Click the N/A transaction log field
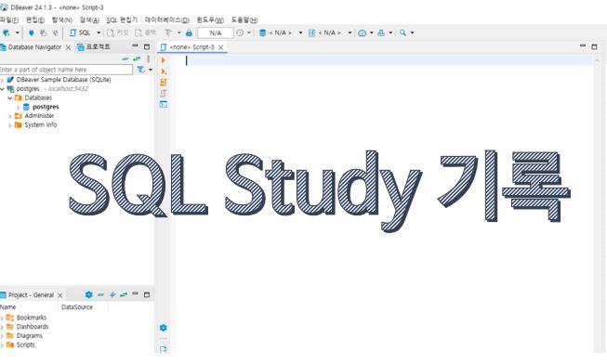Screen dimensions: 607x364 (216, 32)
